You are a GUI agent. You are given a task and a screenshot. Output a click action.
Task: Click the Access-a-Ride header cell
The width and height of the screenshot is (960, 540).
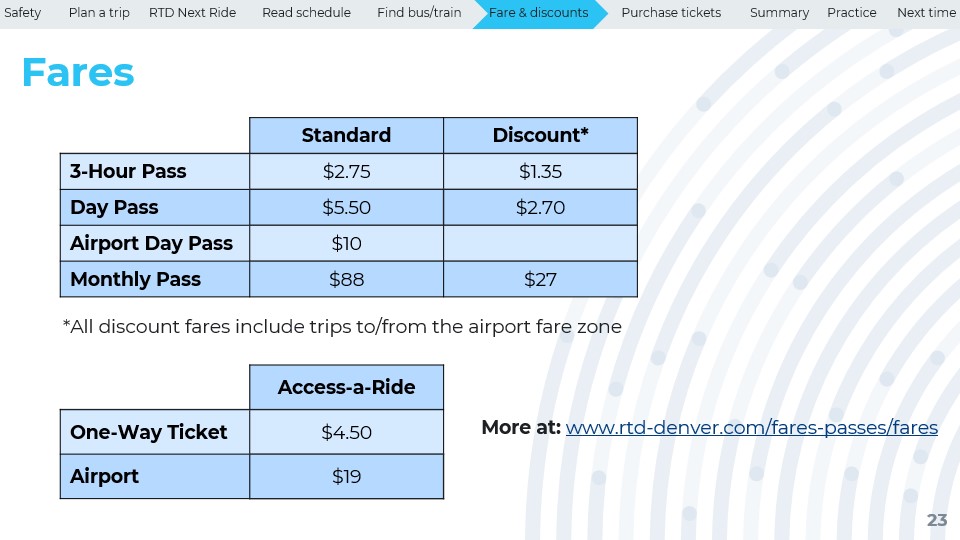click(346, 387)
